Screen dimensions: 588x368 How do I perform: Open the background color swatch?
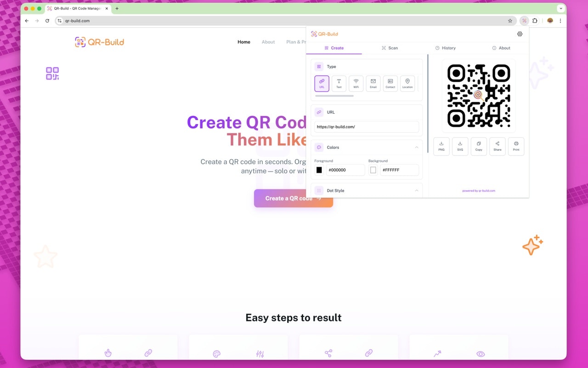coord(373,170)
